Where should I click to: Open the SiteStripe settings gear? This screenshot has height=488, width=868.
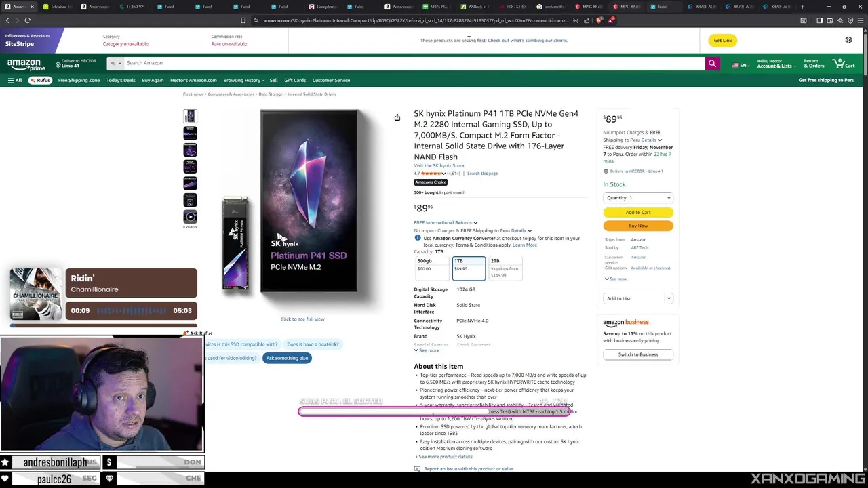tap(848, 40)
